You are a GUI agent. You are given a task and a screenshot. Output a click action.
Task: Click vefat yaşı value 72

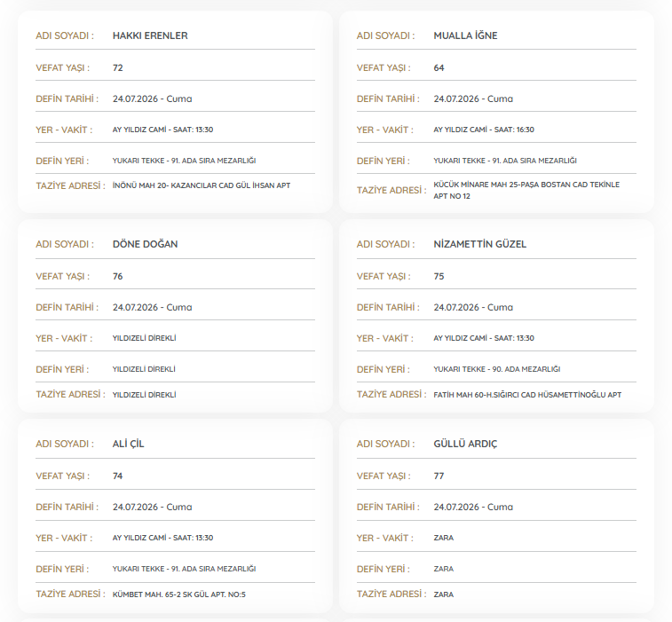click(x=118, y=67)
